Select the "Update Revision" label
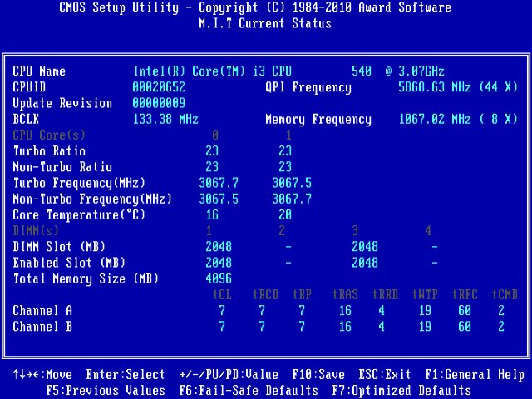The width and height of the screenshot is (532, 399). point(62,103)
